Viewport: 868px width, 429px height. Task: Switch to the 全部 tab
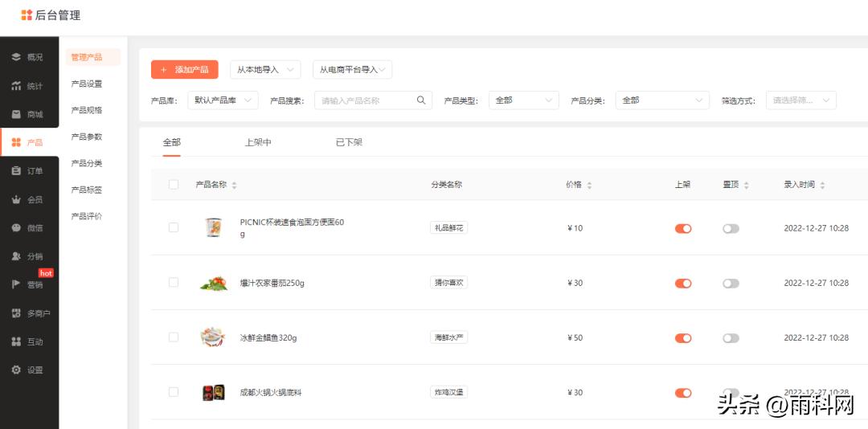(172, 142)
